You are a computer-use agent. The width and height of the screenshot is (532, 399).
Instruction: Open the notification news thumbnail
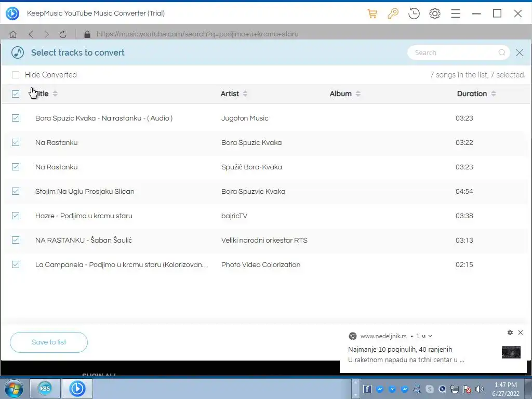511,352
